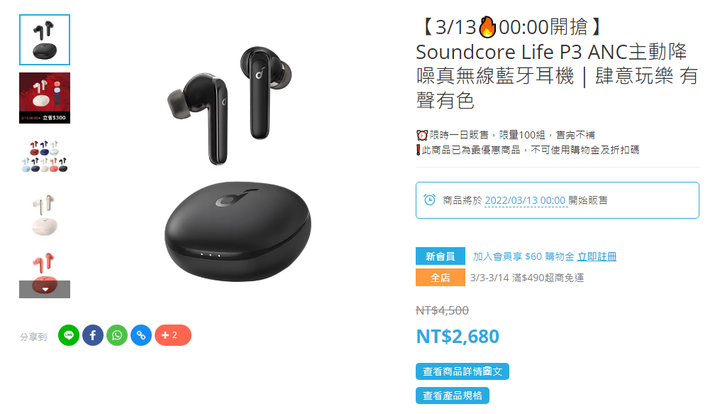This screenshot has width=720, height=414.
Task: Click 查看商品詳情圖文 button
Action: (462, 371)
